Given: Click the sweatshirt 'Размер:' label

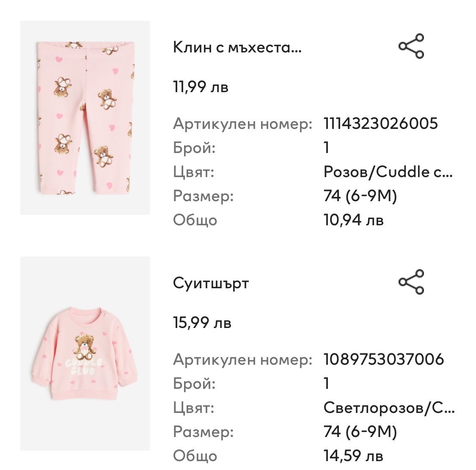Looking at the screenshot, I should click(203, 432).
